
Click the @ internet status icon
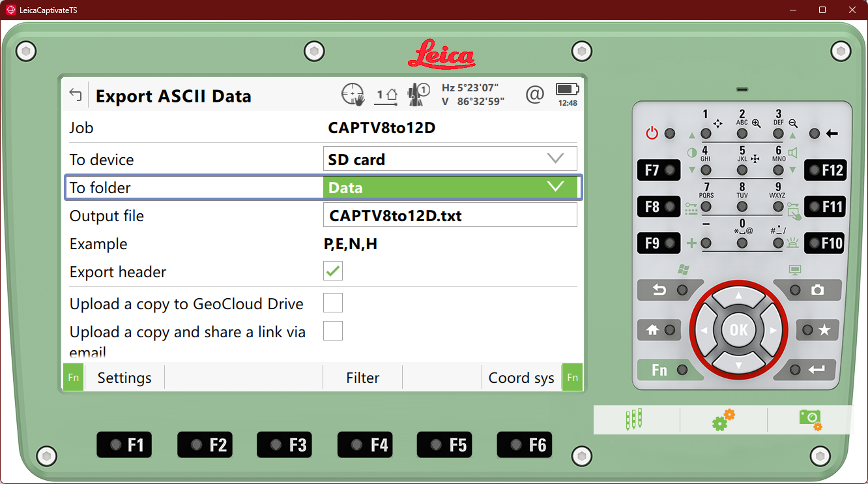(x=534, y=95)
